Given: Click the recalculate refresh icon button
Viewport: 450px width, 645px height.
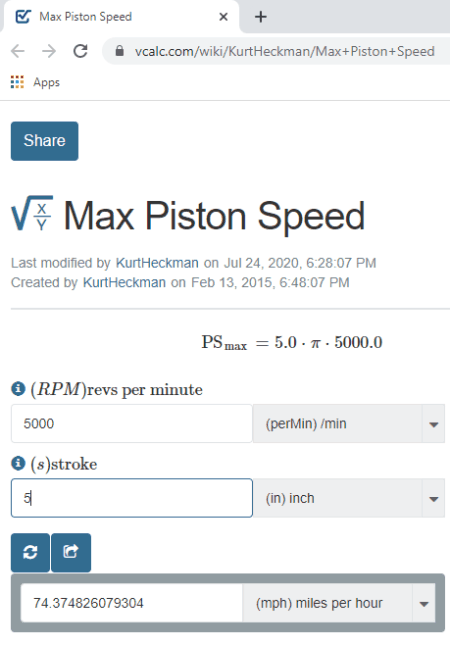Looking at the screenshot, I should [x=30, y=552].
